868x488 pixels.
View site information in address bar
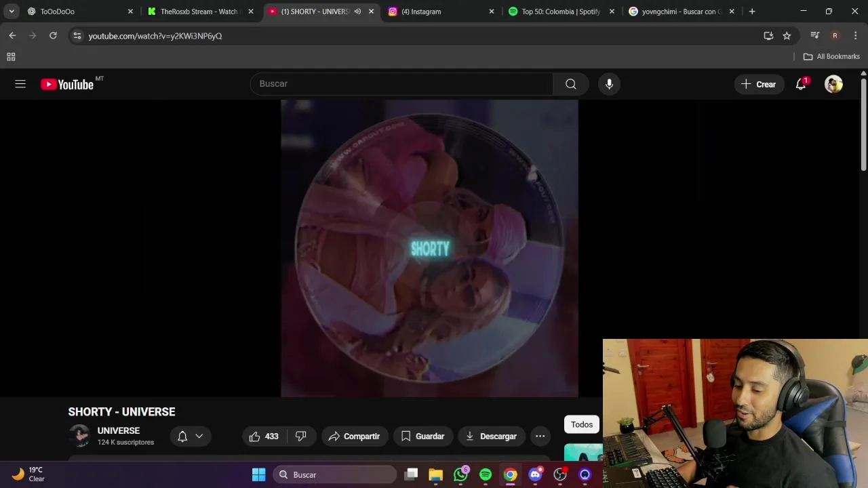pyautogui.click(x=77, y=35)
